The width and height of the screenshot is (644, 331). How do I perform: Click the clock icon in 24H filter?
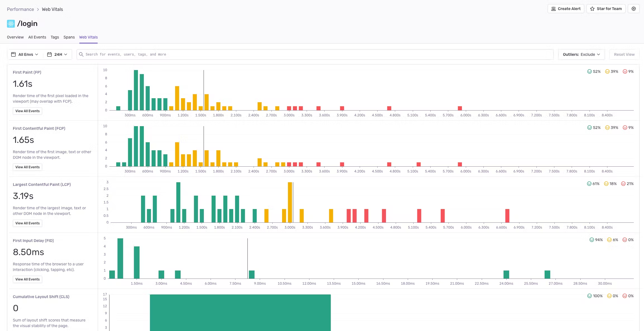pyautogui.click(x=49, y=54)
